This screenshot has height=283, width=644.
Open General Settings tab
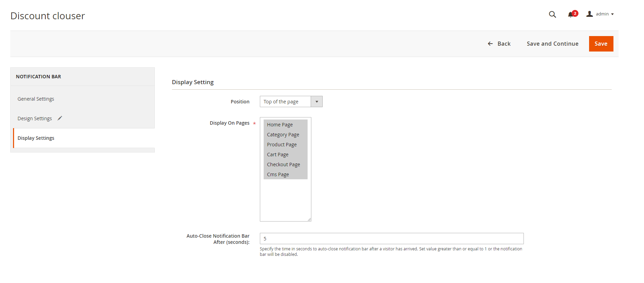[x=36, y=99]
